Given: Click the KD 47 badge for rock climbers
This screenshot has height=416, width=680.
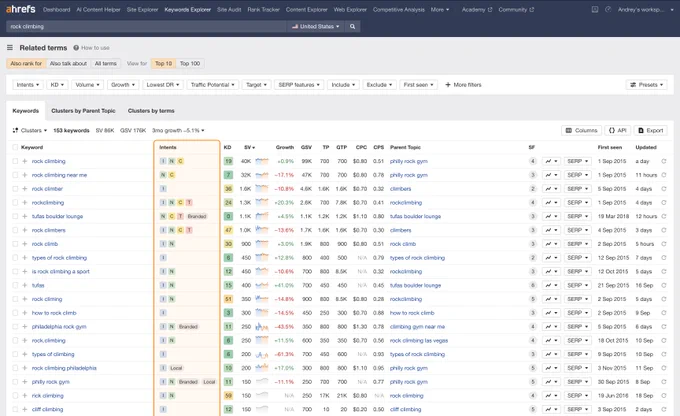Looking at the screenshot, I should tap(229, 230).
